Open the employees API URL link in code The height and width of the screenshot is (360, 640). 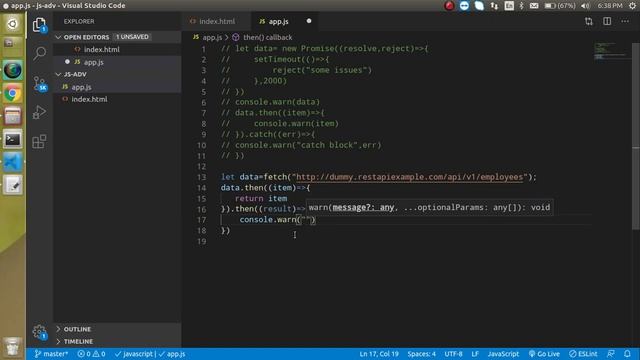(x=409, y=177)
